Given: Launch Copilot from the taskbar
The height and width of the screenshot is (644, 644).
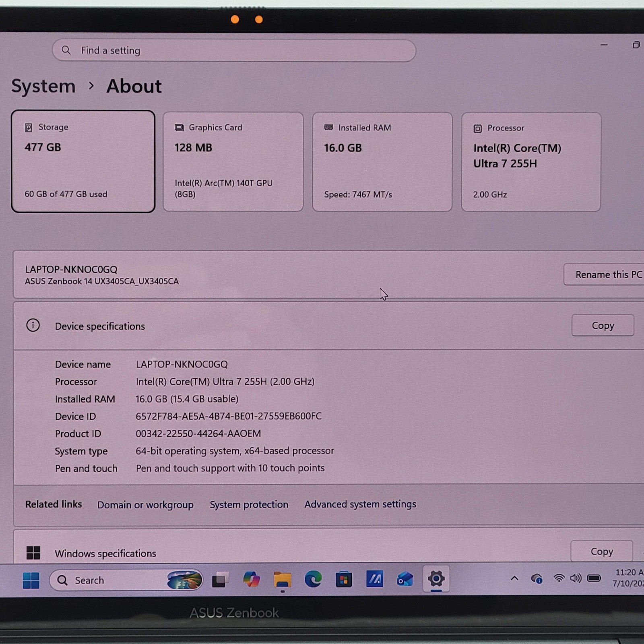Looking at the screenshot, I should (251, 580).
